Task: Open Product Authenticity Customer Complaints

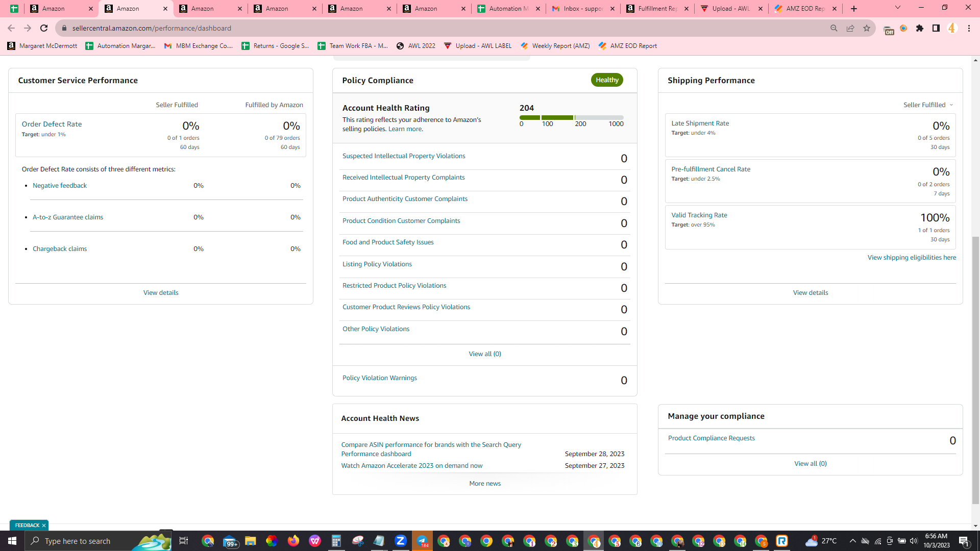Action: tap(405, 198)
